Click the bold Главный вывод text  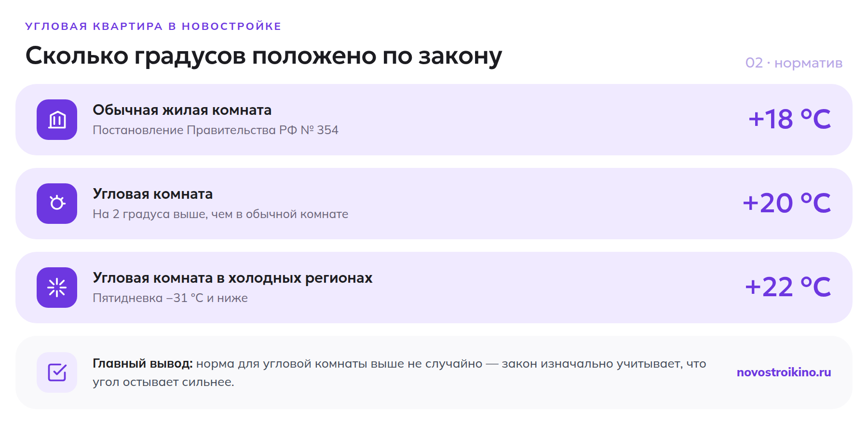click(x=143, y=364)
